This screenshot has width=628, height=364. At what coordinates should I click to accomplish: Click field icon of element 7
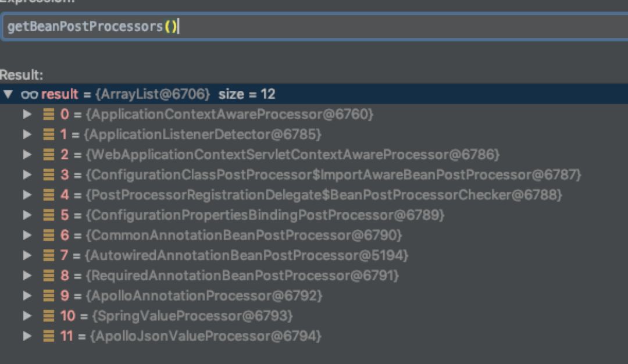49,255
